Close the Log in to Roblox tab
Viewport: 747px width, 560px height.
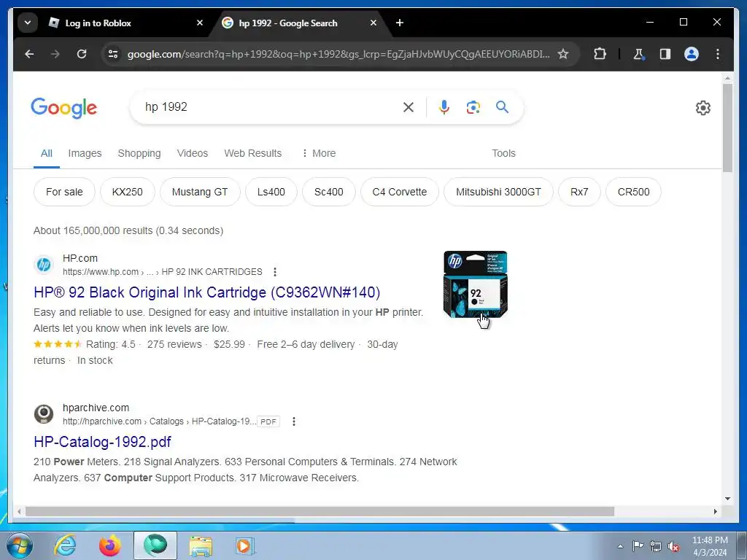pos(200,23)
